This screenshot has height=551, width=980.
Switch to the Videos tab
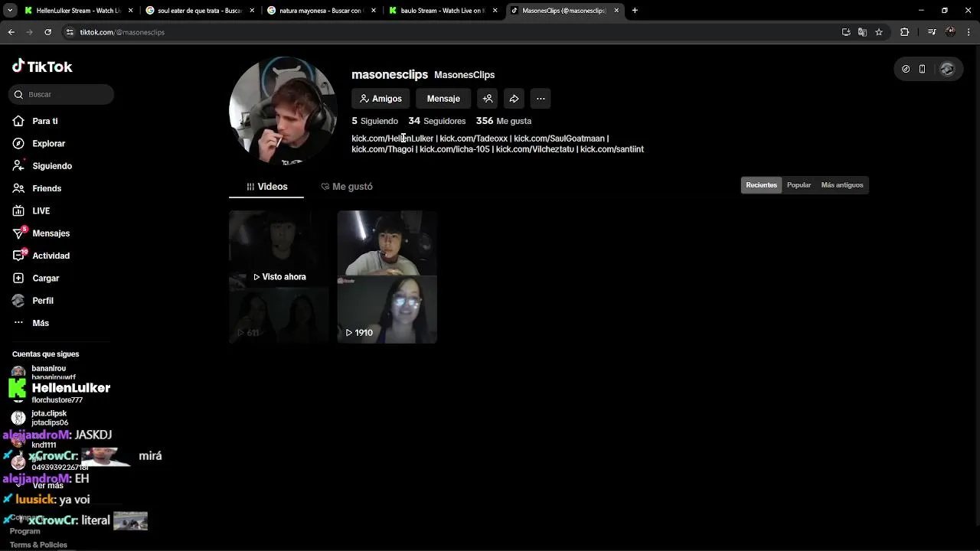tap(266, 187)
